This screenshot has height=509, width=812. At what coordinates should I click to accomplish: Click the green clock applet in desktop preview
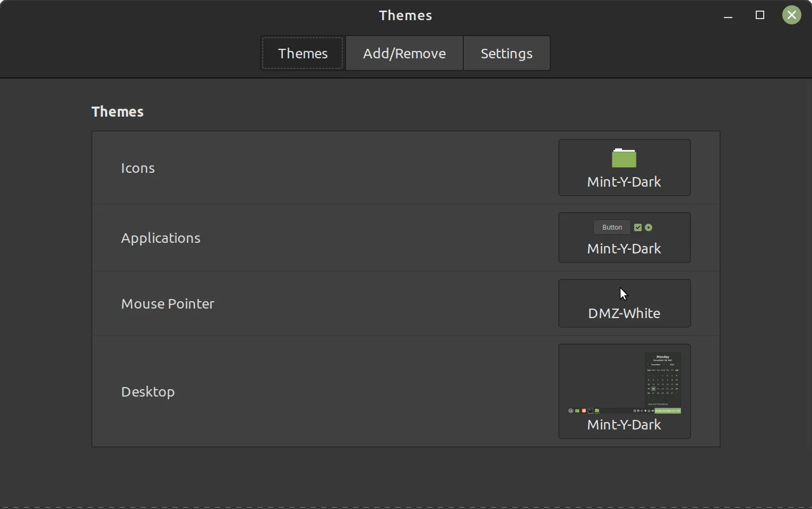click(x=668, y=411)
